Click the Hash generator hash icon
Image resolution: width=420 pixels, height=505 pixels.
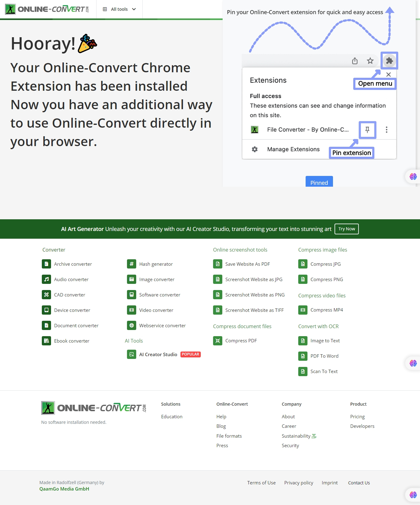[132, 264]
